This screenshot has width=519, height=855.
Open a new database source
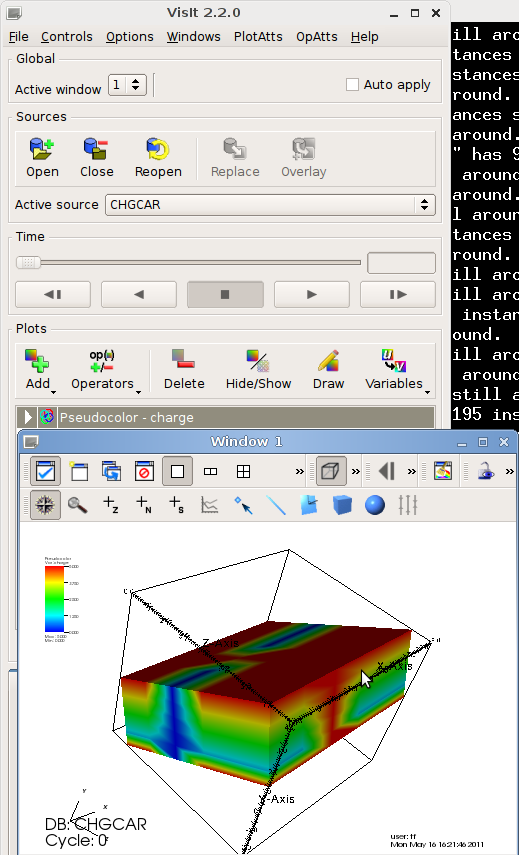click(x=42, y=157)
